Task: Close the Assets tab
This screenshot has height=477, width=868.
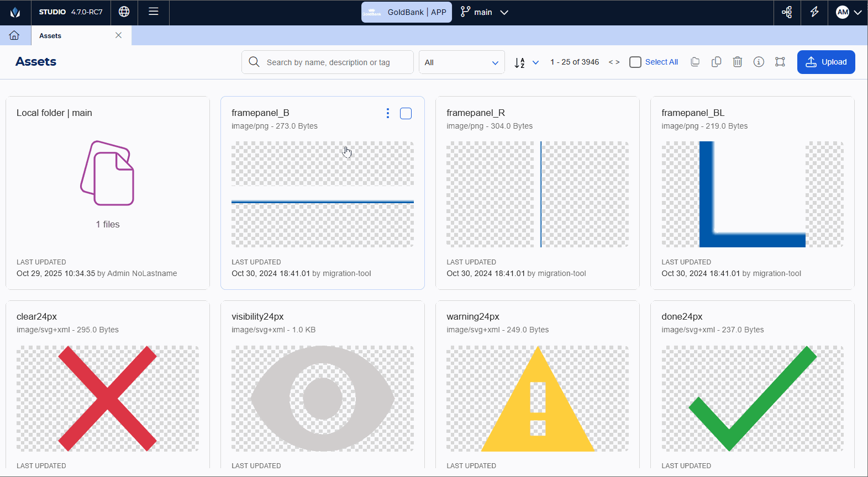Action: [x=118, y=35]
